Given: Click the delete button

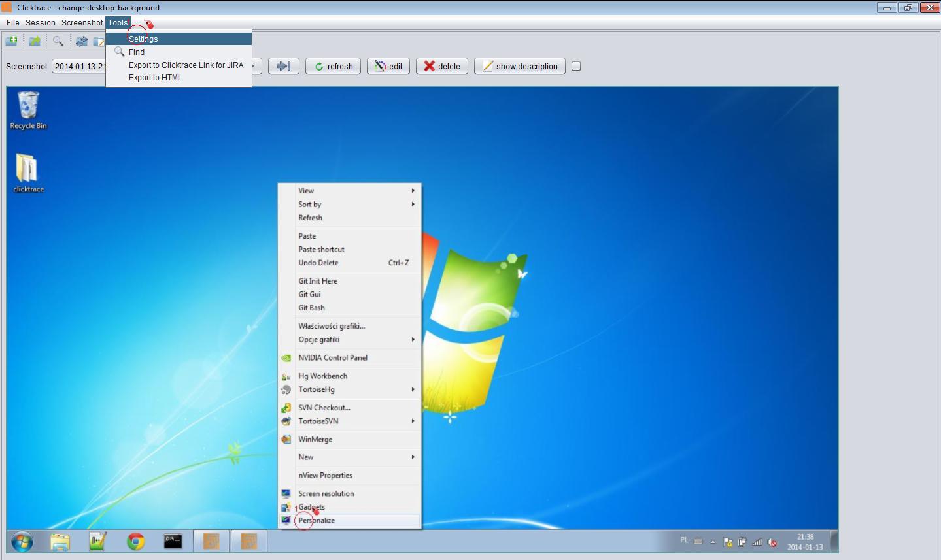Looking at the screenshot, I should (442, 66).
